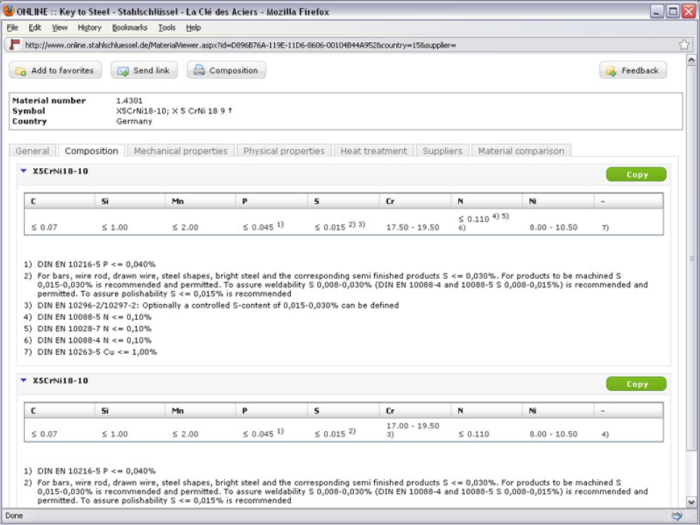Screen dimensions: 700x525
Task: Click the status bar icon beside Done
Action: coord(677,516)
